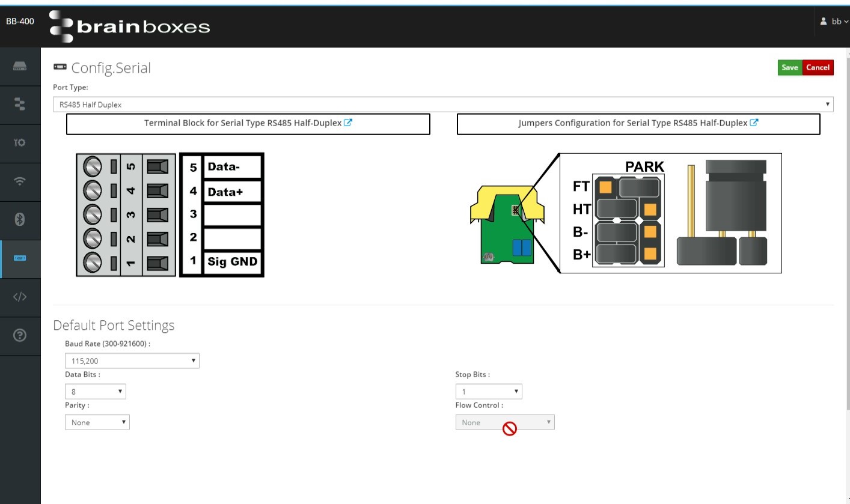Screen dimensions: 850x504
Task: Open Terminal Block RS485 Half-Duplex link
Action: click(x=248, y=123)
